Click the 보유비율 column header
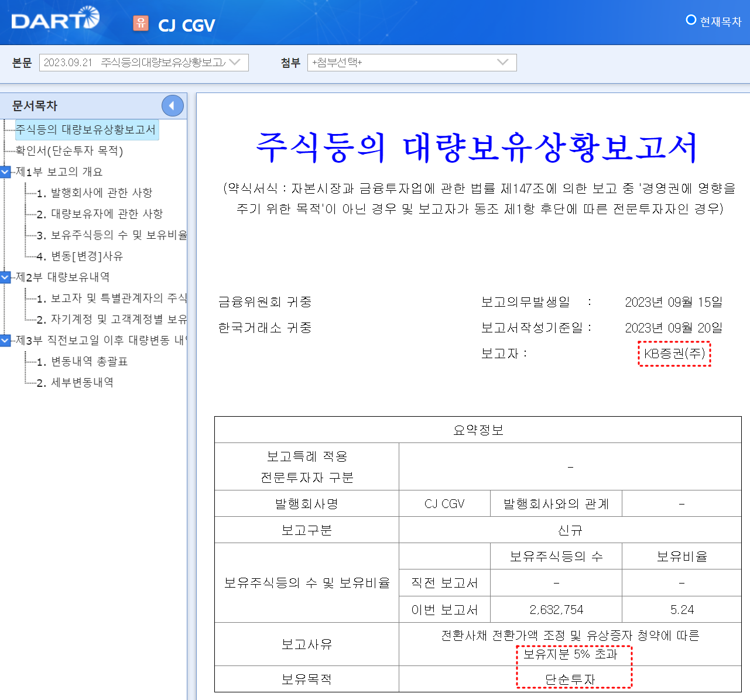The width and height of the screenshot is (750, 700). [682, 557]
